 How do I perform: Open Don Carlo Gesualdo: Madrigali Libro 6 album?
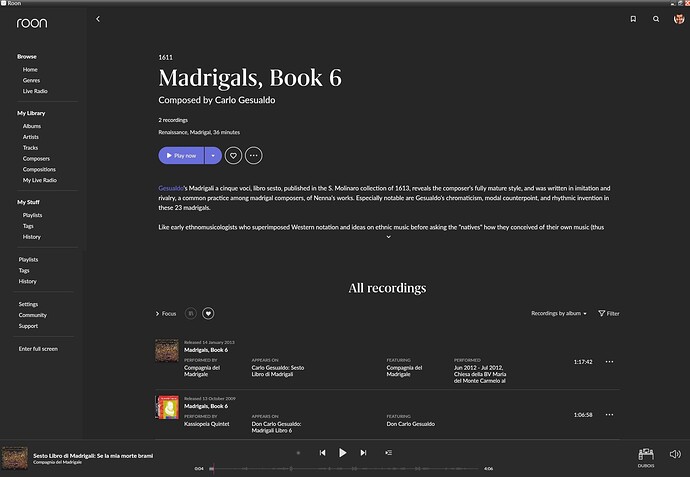point(276,427)
